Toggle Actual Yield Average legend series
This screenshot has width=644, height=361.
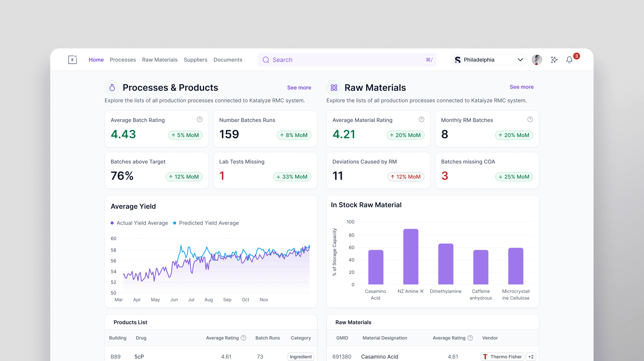(x=140, y=223)
